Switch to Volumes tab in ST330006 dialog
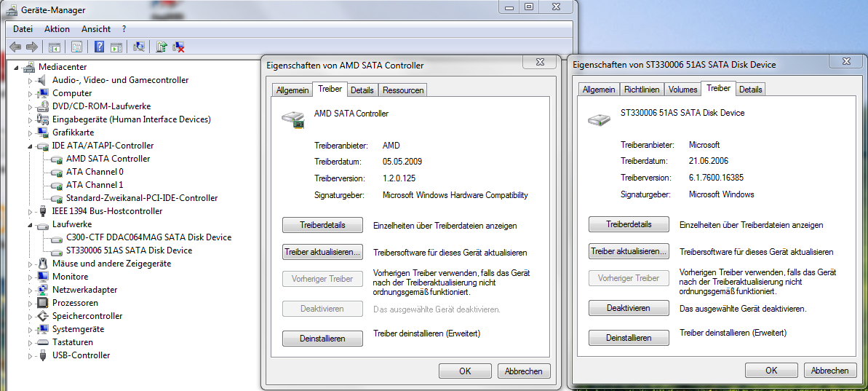Viewport: 868px width, 391px height. [682, 89]
